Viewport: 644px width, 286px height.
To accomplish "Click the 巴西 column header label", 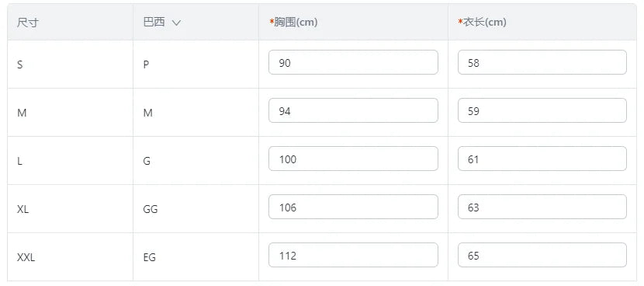I will [154, 23].
